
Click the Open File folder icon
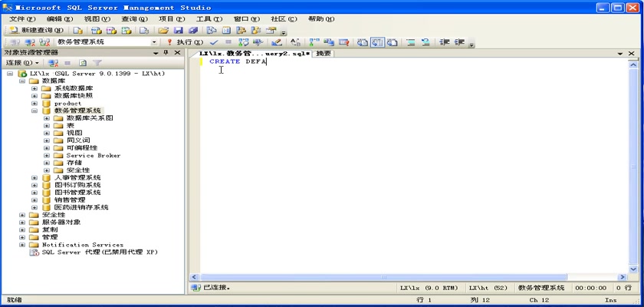(x=163, y=31)
